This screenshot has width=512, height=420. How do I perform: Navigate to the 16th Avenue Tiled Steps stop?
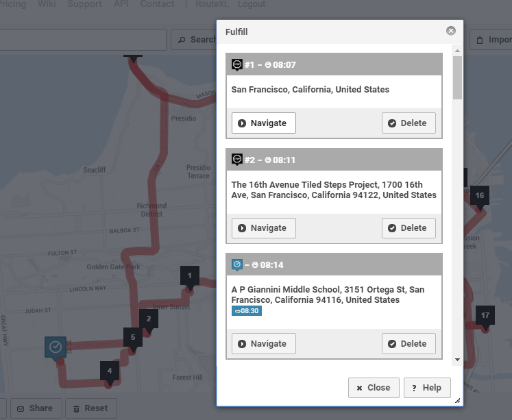pos(264,228)
